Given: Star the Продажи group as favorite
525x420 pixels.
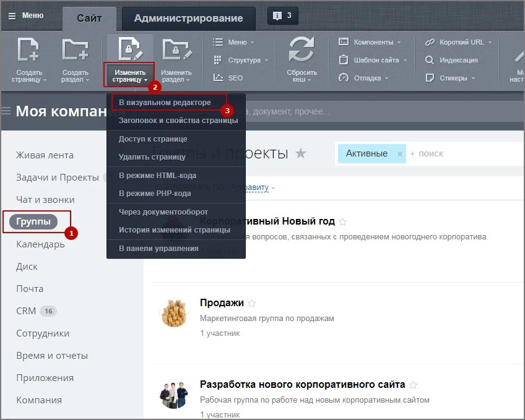Looking at the screenshot, I should coord(252,303).
